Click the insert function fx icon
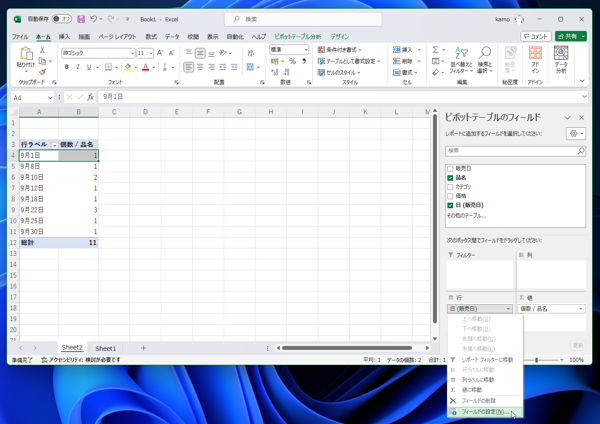Image resolution: width=600 pixels, height=424 pixels. (90, 97)
